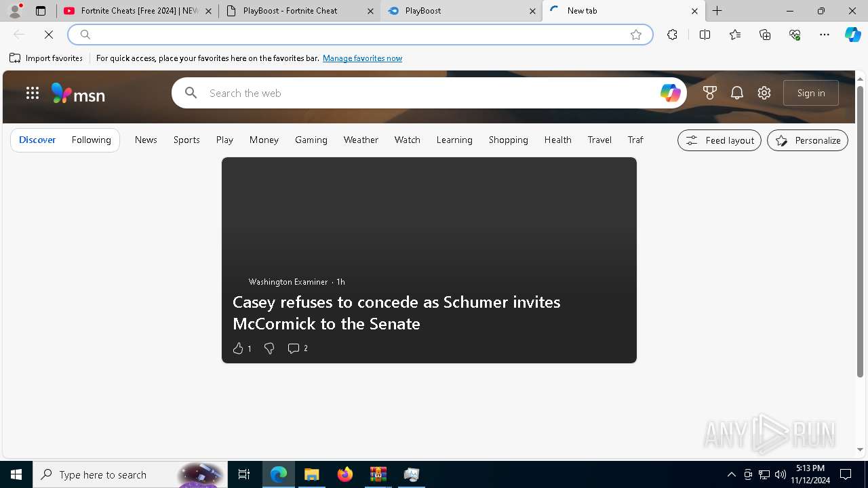The height and width of the screenshot is (488, 868).
Task: Open the MSN app launcher grid
Action: click(33, 93)
